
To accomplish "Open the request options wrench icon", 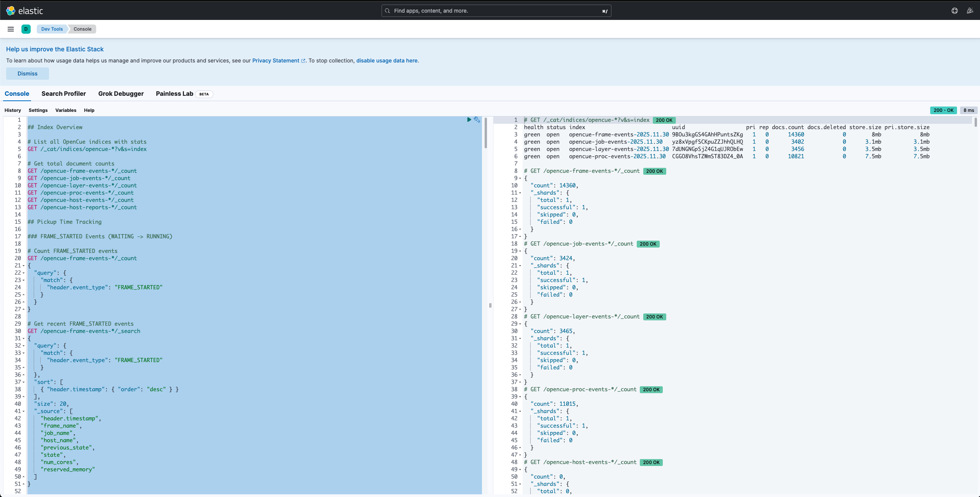I will (477, 120).
